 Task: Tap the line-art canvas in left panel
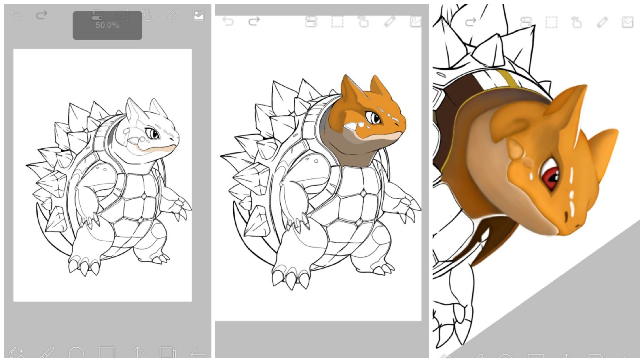coord(102,175)
